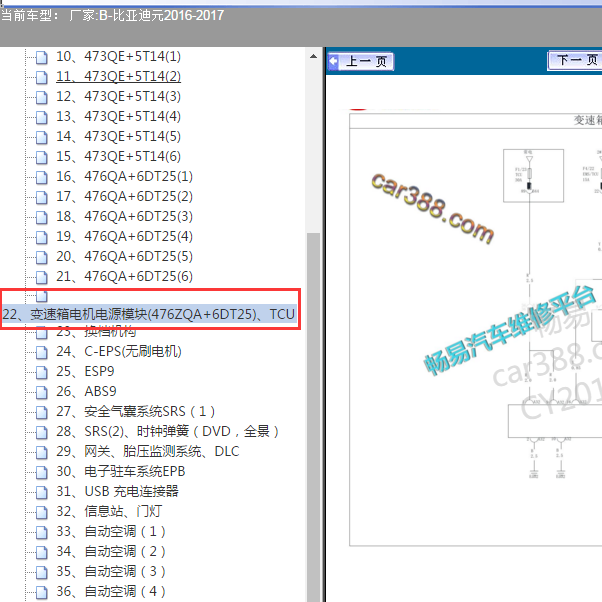Select text 14、473QE+5T14(5)

(x=118, y=136)
